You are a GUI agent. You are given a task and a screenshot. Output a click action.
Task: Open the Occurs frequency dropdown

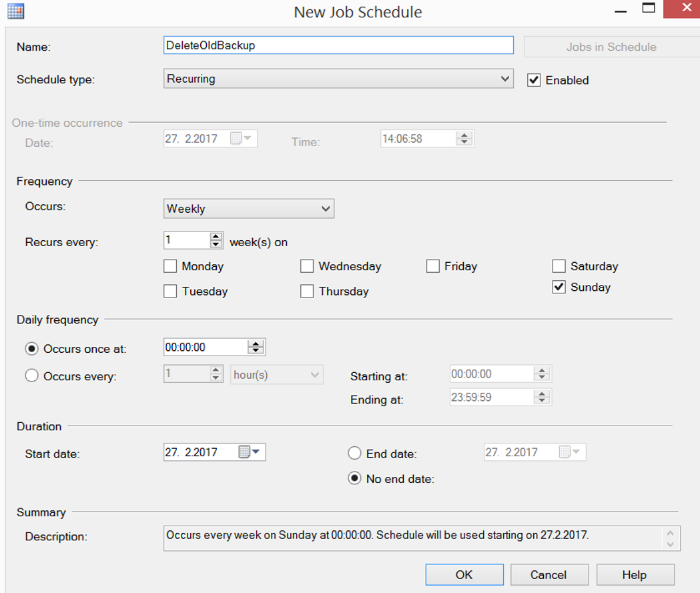tap(249, 209)
